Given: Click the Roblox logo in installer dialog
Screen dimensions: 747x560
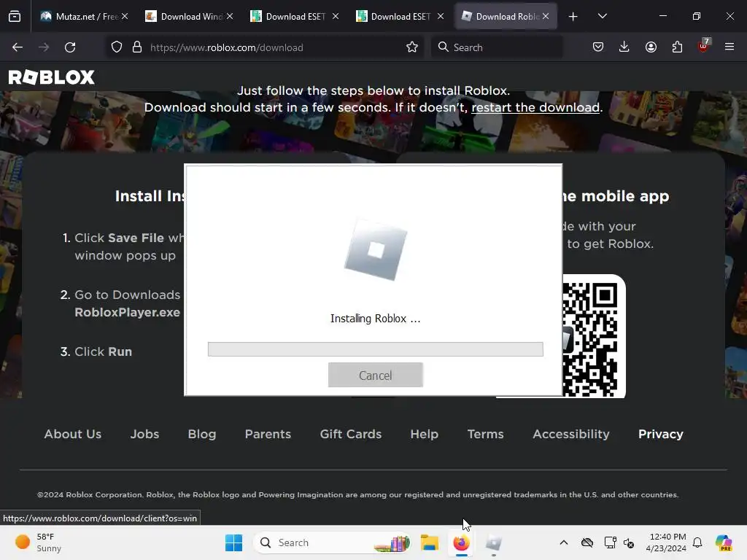Looking at the screenshot, I should [376, 250].
